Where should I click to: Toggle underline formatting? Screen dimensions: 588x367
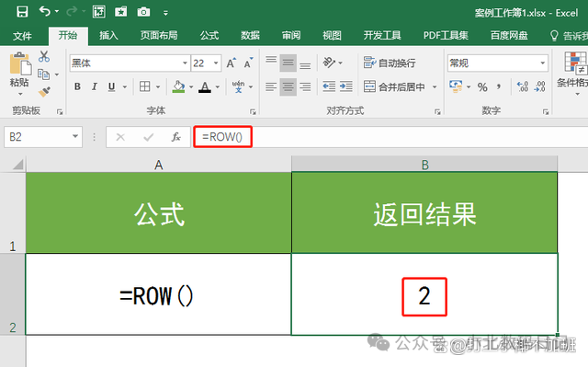111,86
